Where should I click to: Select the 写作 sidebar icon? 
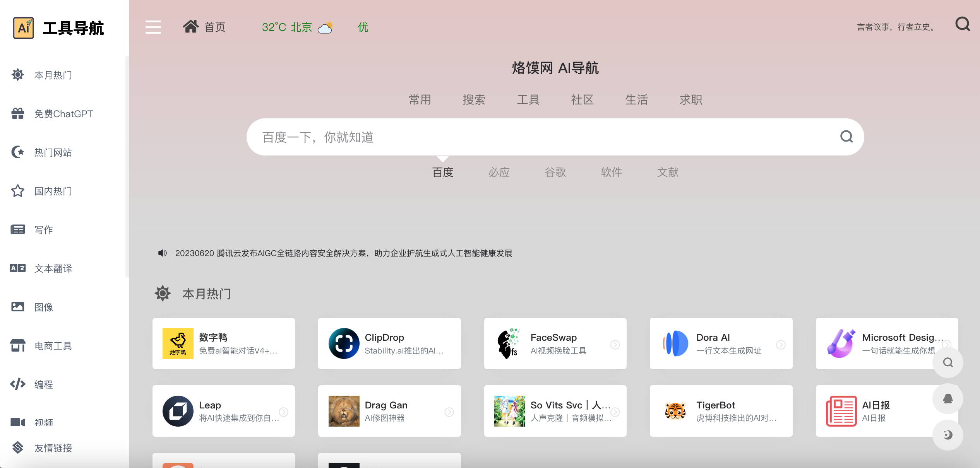coord(17,229)
